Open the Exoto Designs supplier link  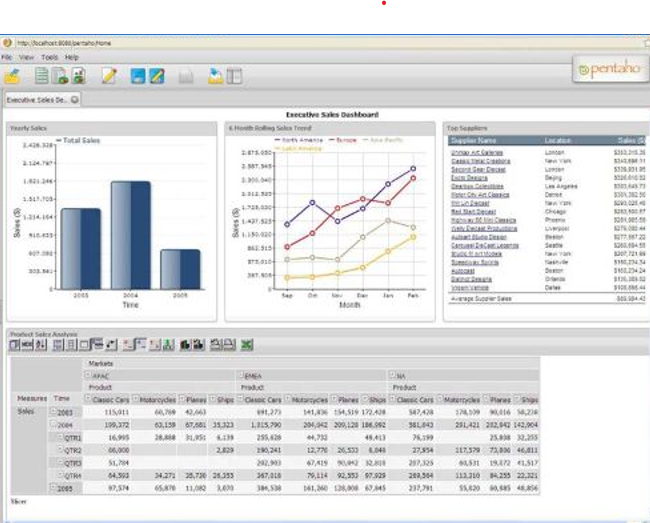[x=469, y=178]
